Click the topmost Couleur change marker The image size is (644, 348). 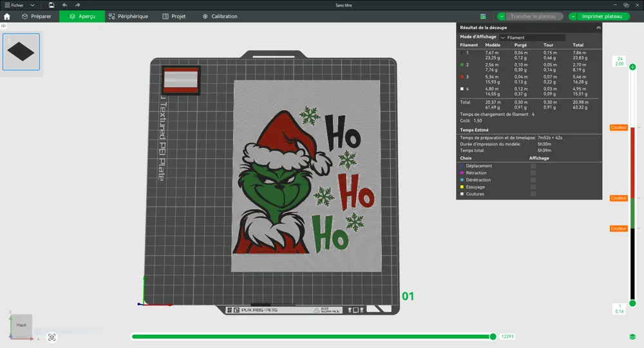pyautogui.click(x=618, y=127)
